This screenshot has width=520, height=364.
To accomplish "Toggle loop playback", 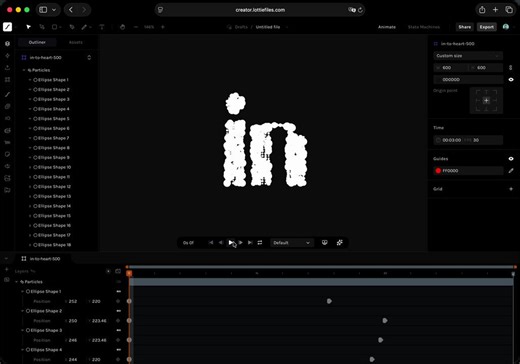I will point(260,243).
